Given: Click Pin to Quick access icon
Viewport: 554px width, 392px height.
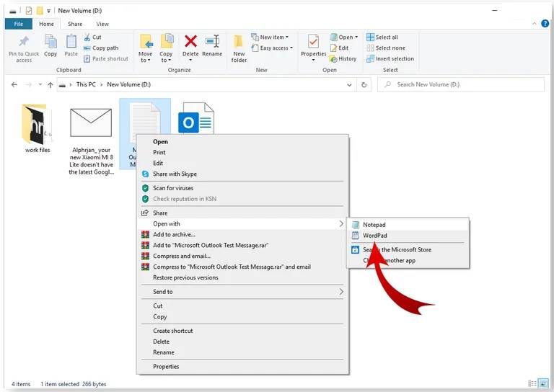Looking at the screenshot, I should pyautogui.click(x=24, y=42).
